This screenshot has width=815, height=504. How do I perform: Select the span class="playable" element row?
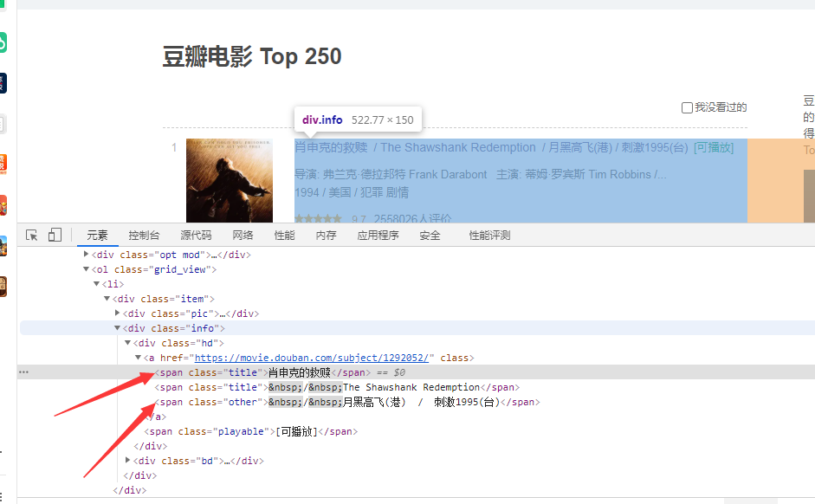tap(251, 431)
